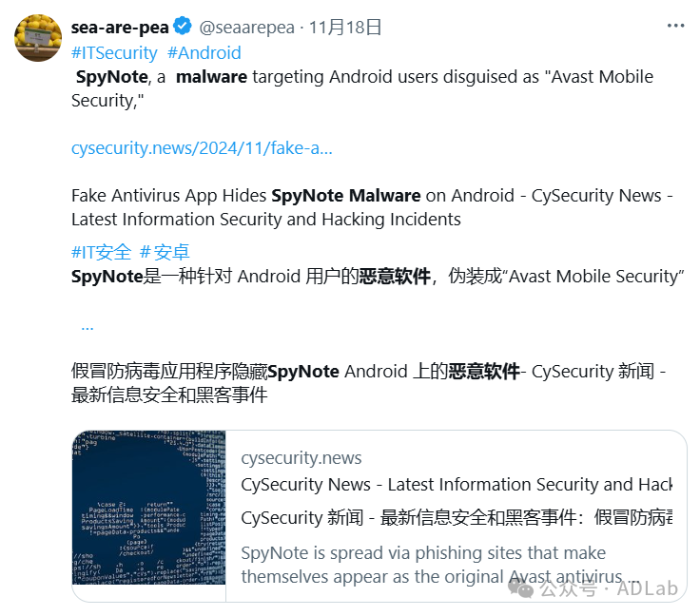
Task: Click the cysecurity.news domain in the card
Action: [x=301, y=458]
